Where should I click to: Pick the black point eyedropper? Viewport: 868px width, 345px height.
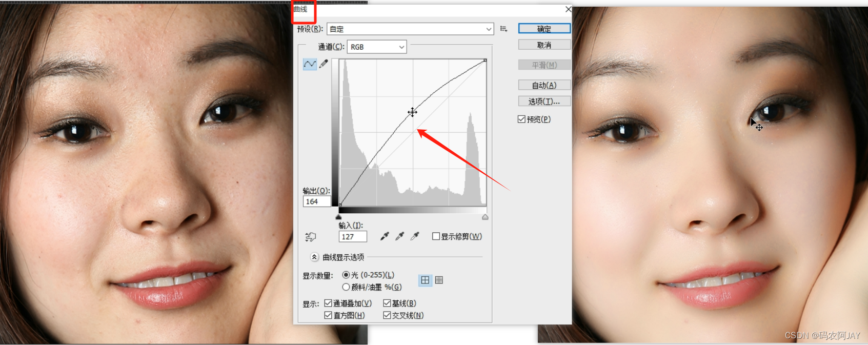384,236
